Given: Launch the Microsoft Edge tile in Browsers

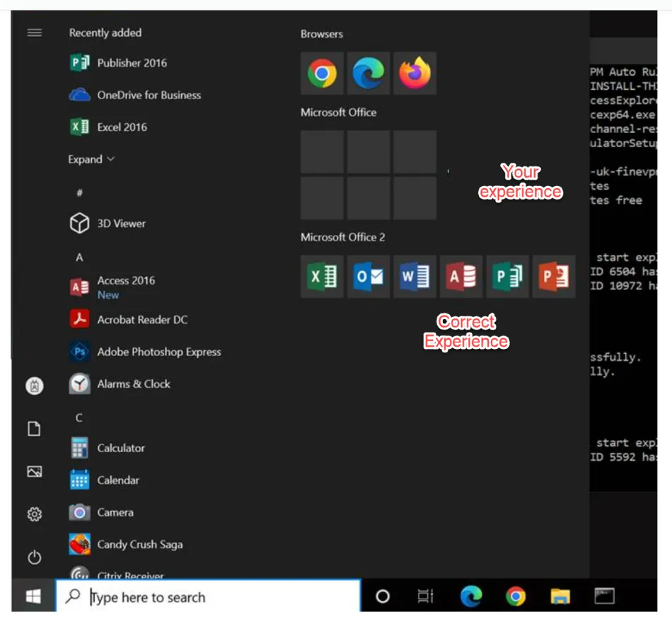Looking at the screenshot, I should tap(369, 73).
